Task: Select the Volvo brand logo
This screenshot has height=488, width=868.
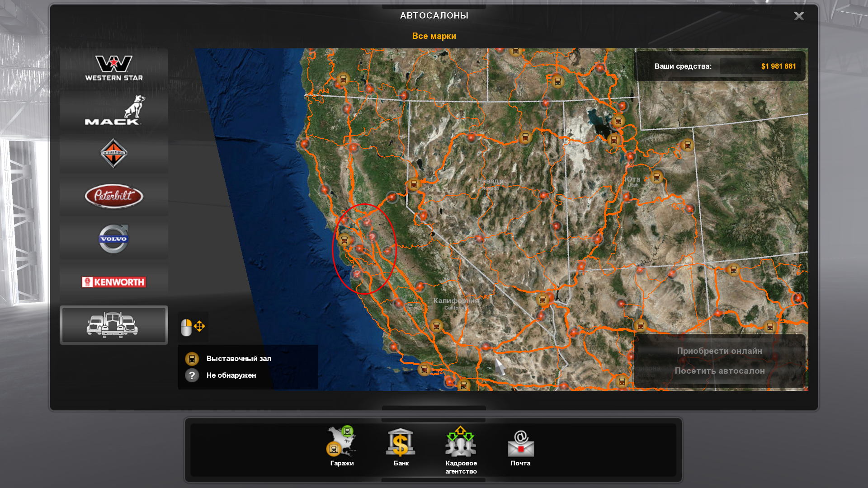Action: coord(114,239)
